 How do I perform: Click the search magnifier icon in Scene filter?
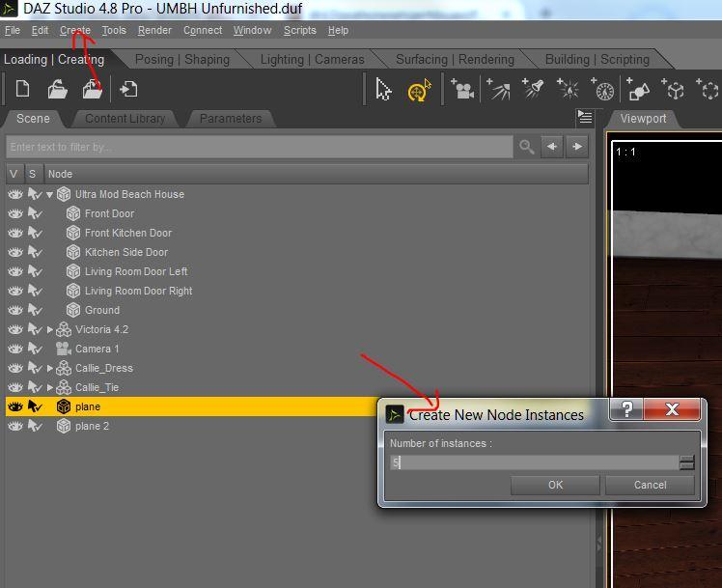[x=527, y=147]
